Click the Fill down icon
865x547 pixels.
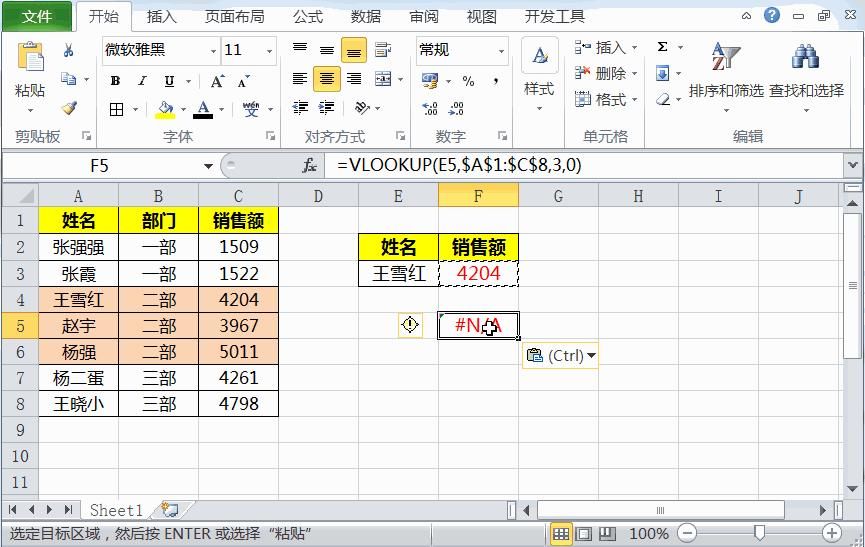[x=663, y=73]
